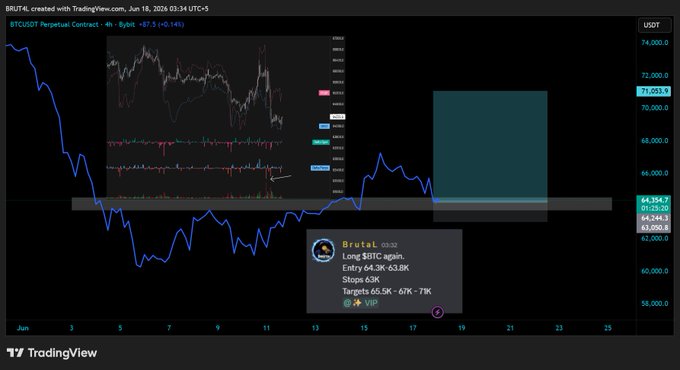
Task: Click date 11 on the time axis
Action: pos(266,328)
